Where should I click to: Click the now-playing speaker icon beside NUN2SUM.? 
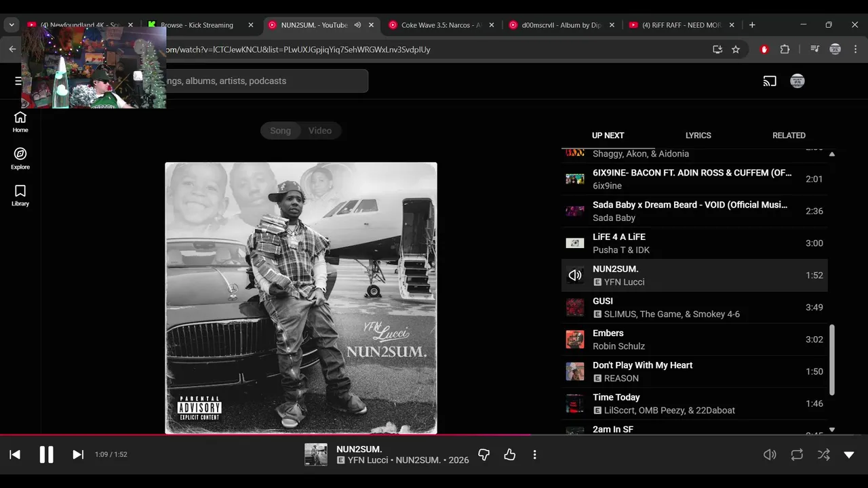click(x=575, y=275)
